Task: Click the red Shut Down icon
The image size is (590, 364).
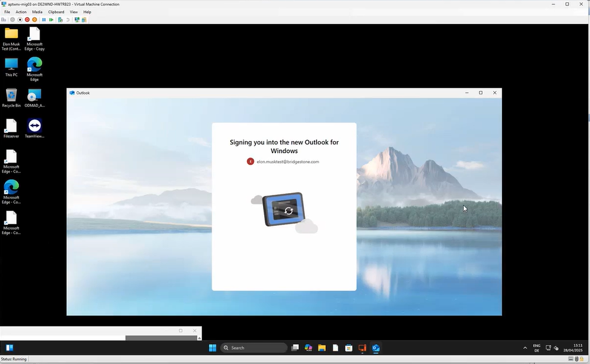Action: [27, 20]
